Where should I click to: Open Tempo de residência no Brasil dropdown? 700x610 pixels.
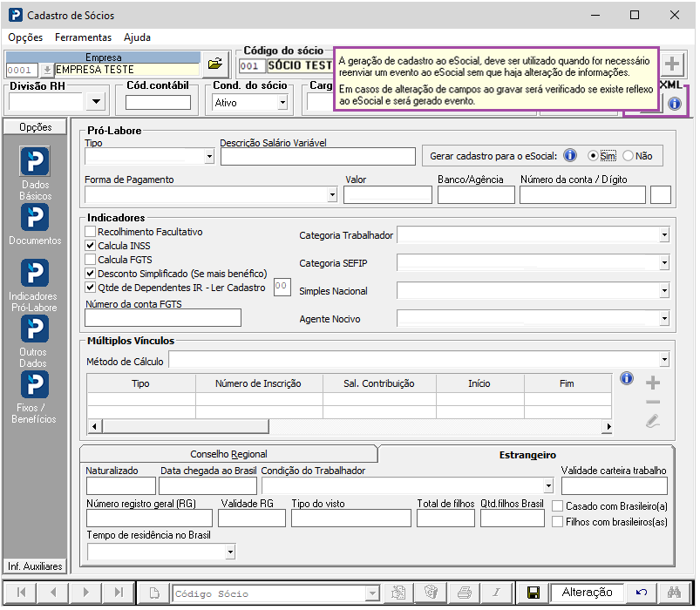tap(230, 552)
